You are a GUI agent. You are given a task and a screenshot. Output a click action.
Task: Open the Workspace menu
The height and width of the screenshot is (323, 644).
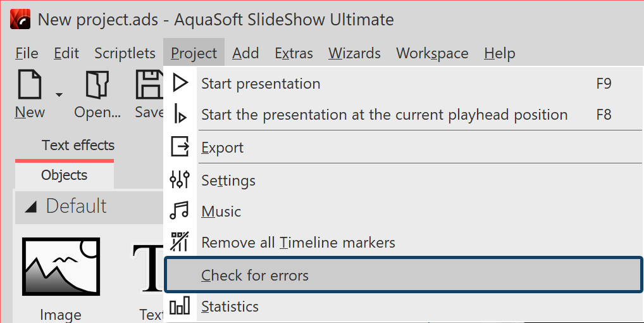pos(432,53)
